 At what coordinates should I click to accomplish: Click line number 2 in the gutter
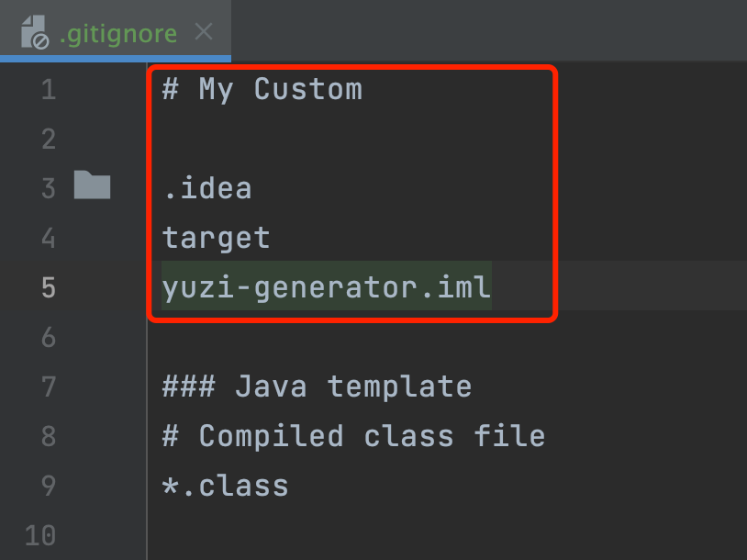pos(48,140)
